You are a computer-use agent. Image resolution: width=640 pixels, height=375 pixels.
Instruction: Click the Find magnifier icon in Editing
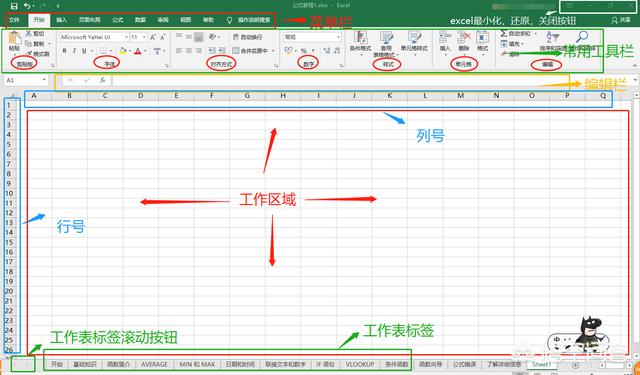[x=582, y=37]
